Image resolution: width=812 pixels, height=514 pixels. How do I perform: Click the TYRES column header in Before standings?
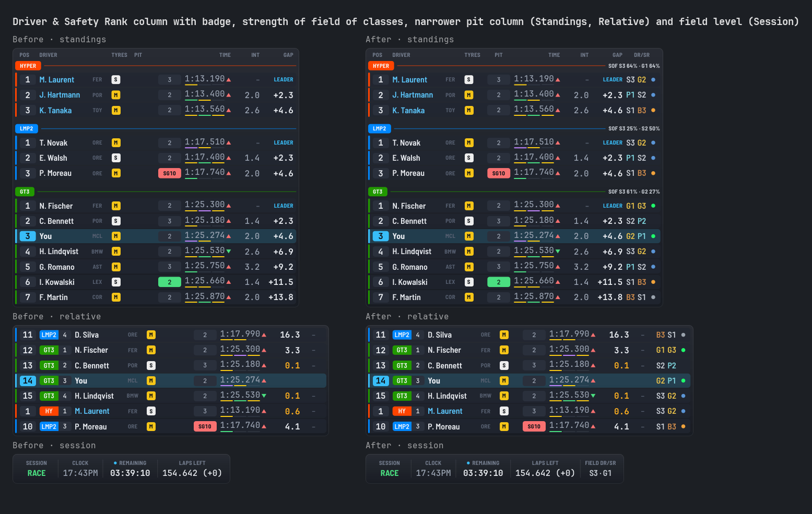(x=120, y=55)
